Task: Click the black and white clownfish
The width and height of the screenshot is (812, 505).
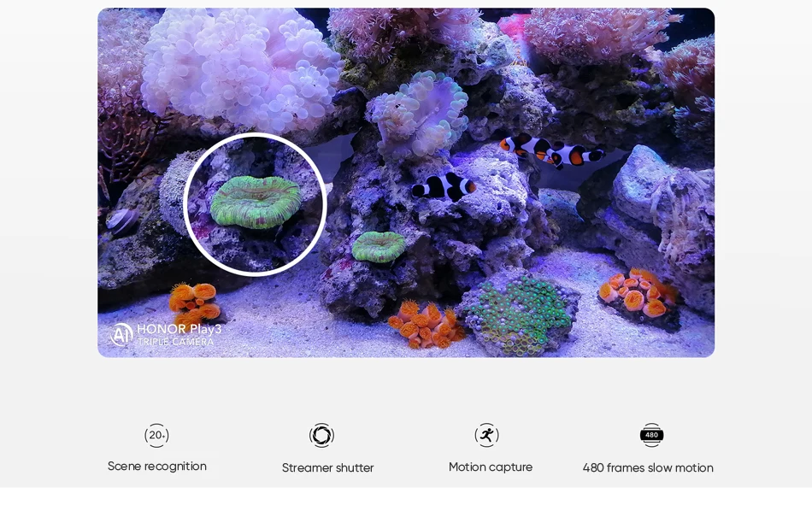Action: tap(444, 186)
